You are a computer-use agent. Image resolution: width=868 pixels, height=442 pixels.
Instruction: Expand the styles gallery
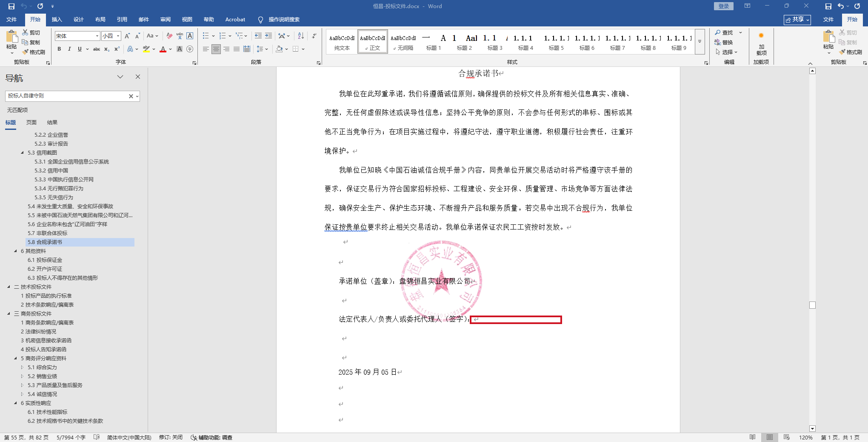(x=700, y=42)
